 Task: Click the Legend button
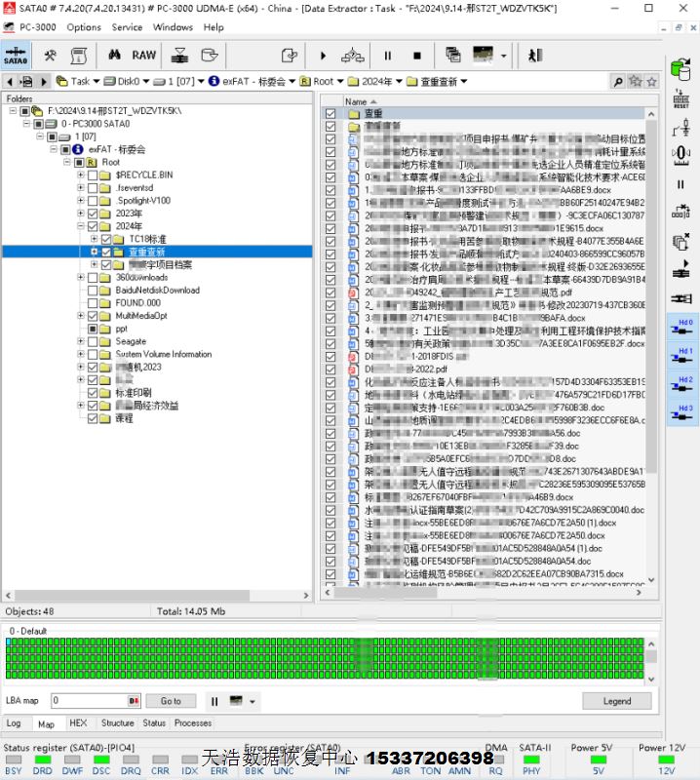click(616, 701)
